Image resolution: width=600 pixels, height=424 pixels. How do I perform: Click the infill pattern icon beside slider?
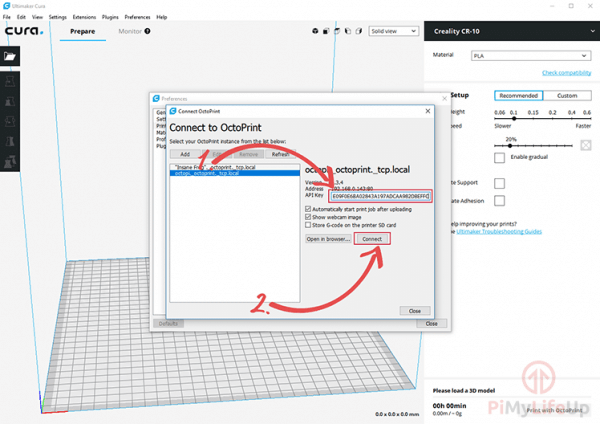pyautogui.click(x=585, y=145)
